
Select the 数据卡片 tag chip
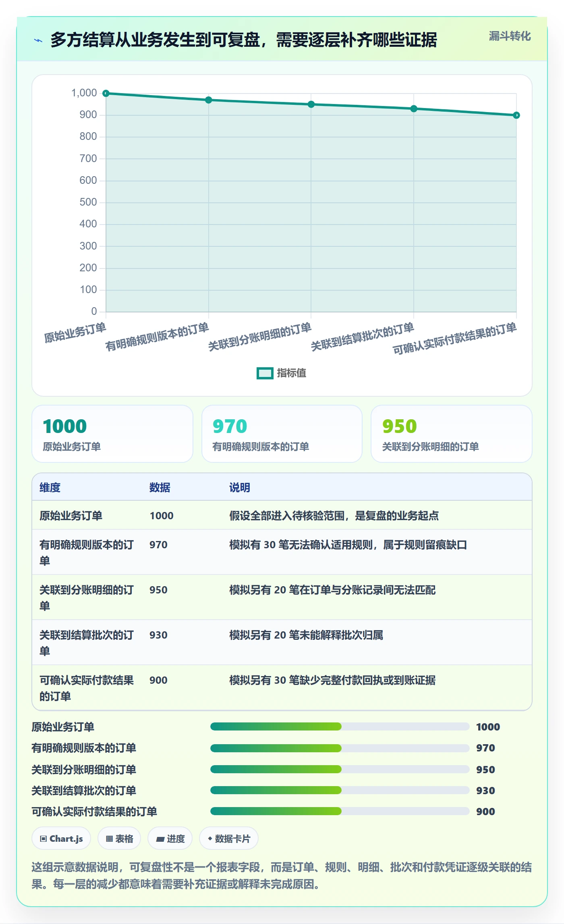[229, 839]
